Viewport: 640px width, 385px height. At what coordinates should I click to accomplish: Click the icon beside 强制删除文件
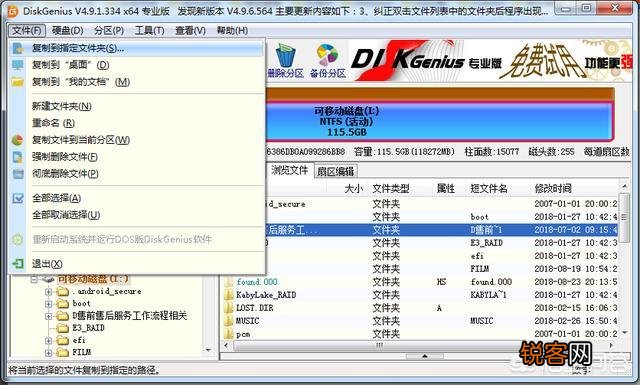[18, 157]
